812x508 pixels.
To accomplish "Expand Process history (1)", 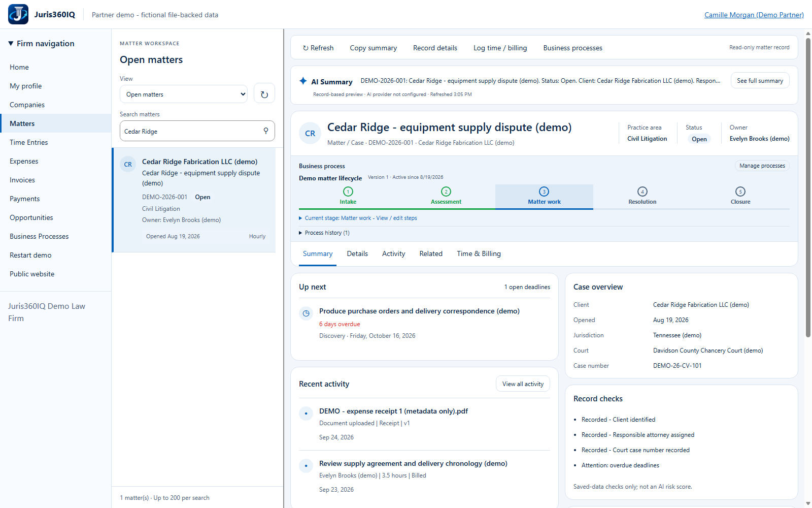I will (x=324, y=233).
